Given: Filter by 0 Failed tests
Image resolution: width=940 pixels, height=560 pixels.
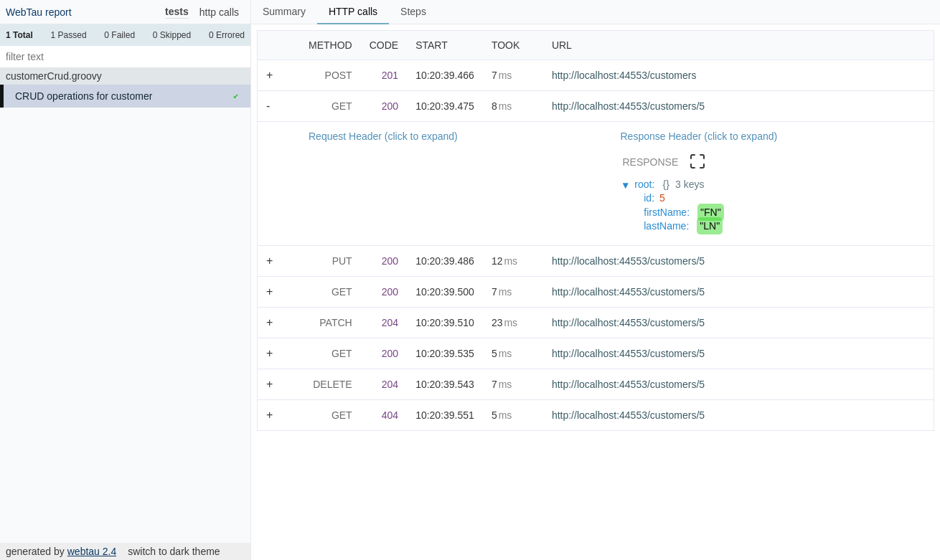Looking at the screenshot, I should point(119,34).
